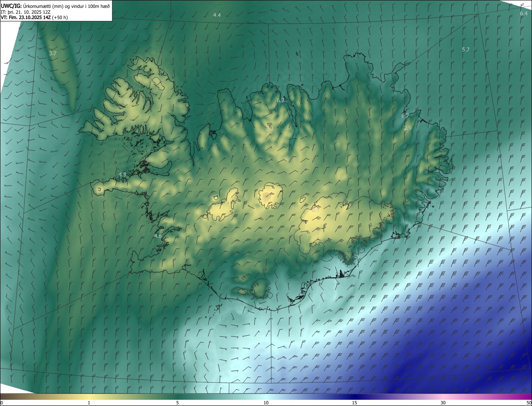Image resolution: width=532 pixels, height=406 pixels.
Task: Click the 6.2 value label on the map
Action: [x=281, y=100]
